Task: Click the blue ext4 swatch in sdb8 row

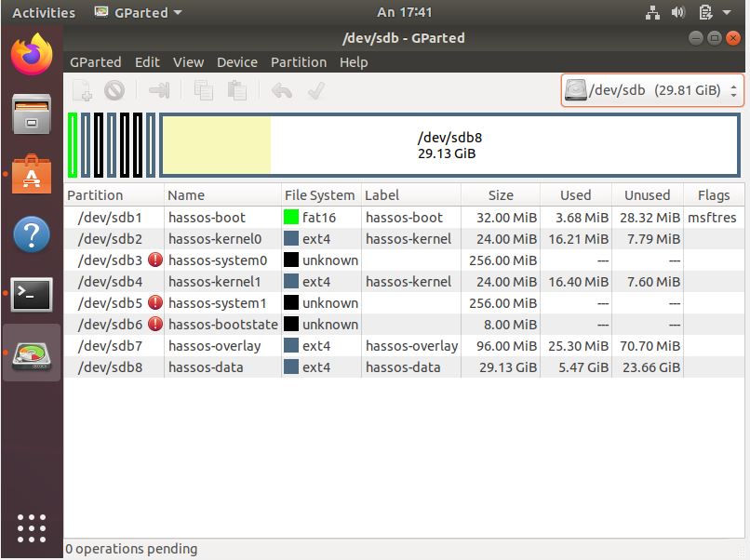Action: tap(291, 367)
